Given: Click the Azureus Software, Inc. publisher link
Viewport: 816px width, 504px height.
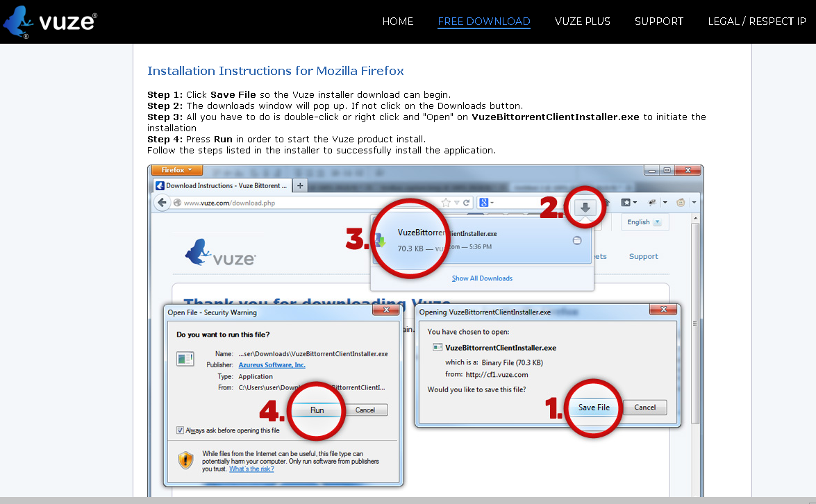Looking at the screenshot, I should click(x=272, y=365).
